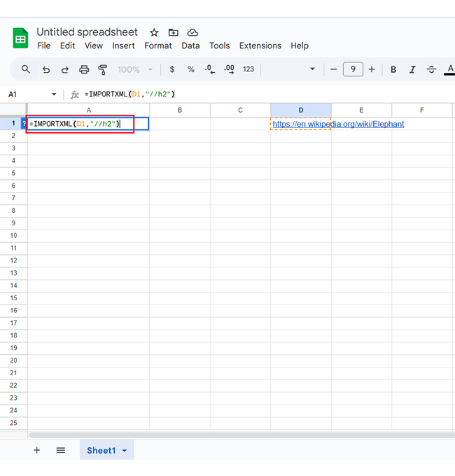Print the spreadsheet using printer icon
Screen dimensions: 455x476
click(84, 69)
